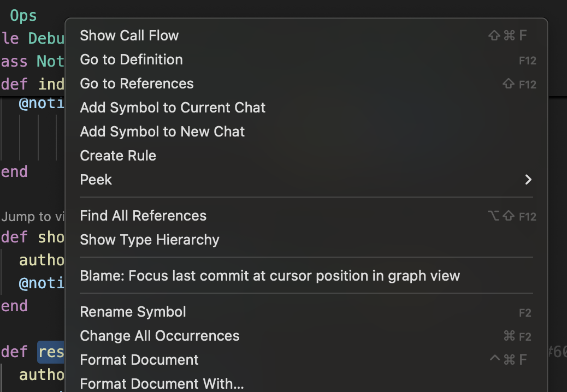This screenshot has height=392, width=567.
Task: Click 'autho' line under 'def res' method
Action: 42,376
